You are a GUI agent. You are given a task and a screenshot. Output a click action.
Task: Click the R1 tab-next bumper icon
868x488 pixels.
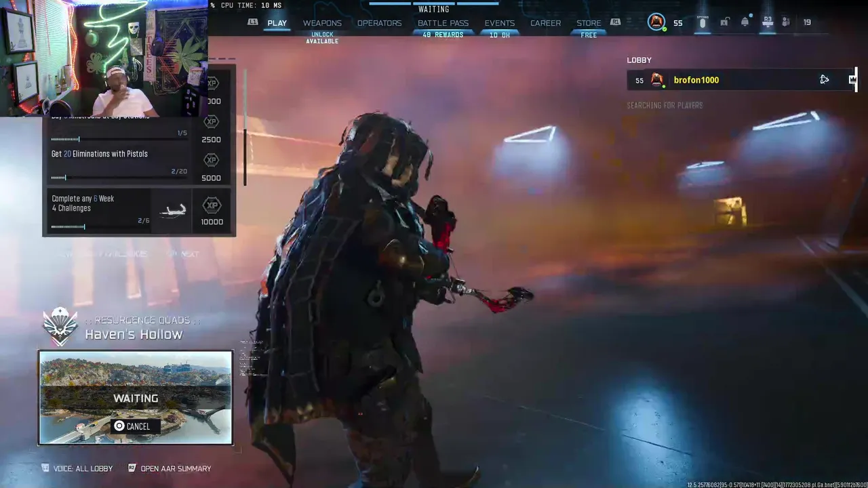coord(615,22)
